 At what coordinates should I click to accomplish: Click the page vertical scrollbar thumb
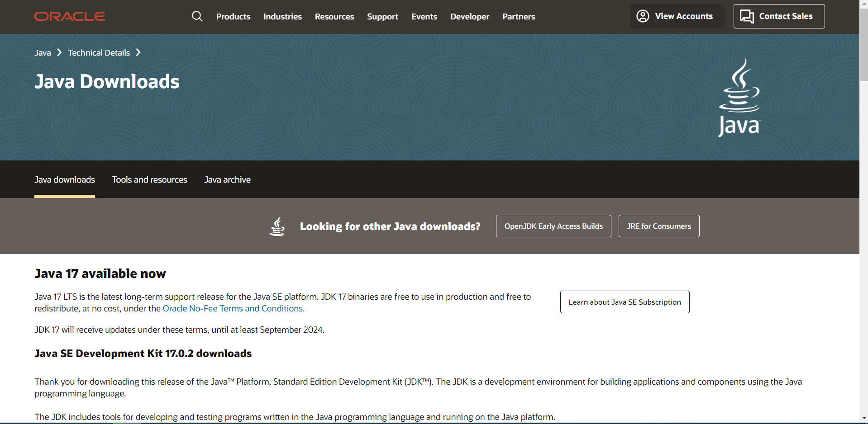click(x=864, y=45)
